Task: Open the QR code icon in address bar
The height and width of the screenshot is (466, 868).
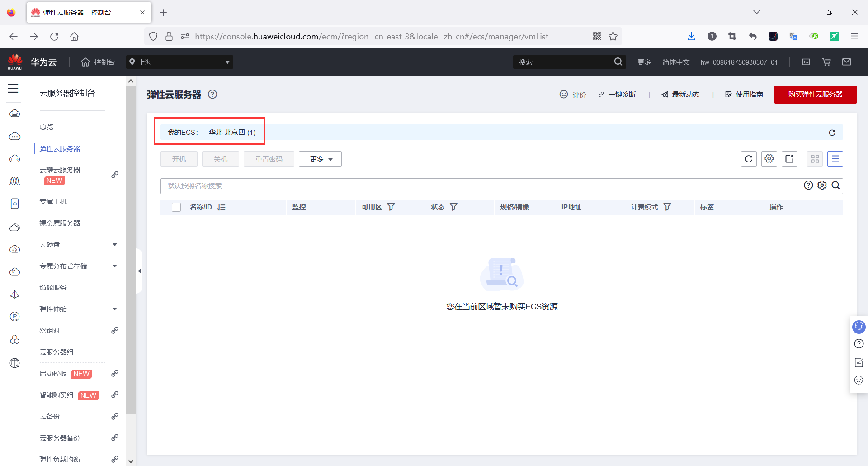Action: [597, 36]
